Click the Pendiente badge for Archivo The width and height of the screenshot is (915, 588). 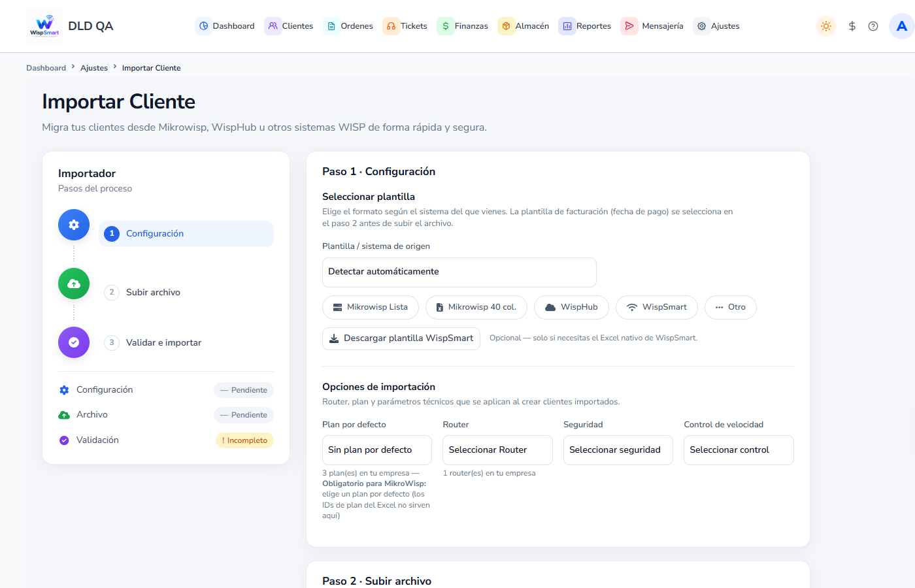pyautogui.click(x=244, y=415)
